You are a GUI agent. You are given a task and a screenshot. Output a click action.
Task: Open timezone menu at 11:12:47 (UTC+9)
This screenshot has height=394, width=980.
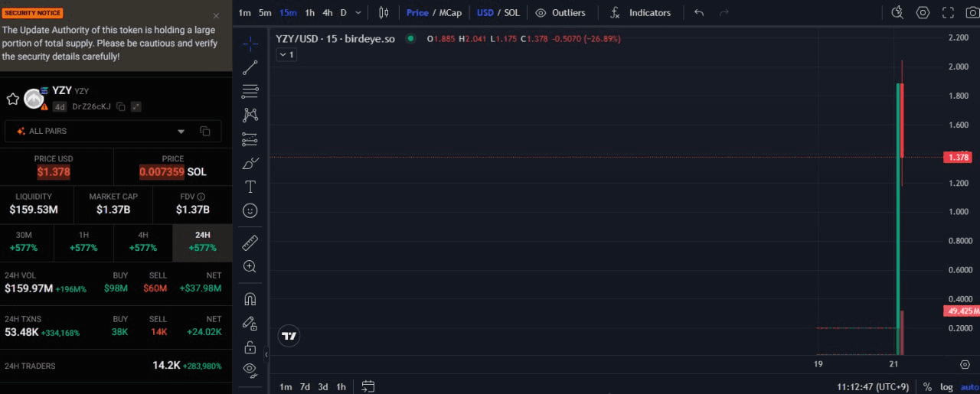click(x=873, y=387)
